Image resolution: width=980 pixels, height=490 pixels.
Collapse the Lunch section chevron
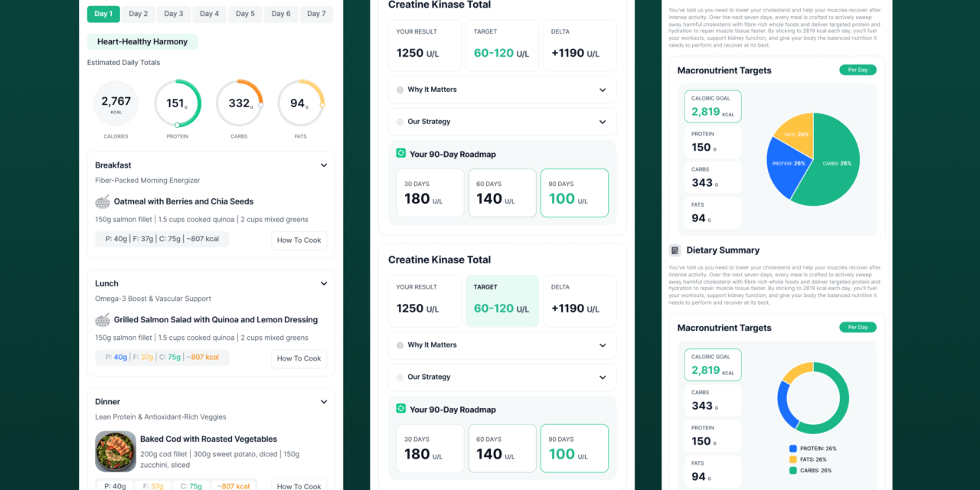324,283
